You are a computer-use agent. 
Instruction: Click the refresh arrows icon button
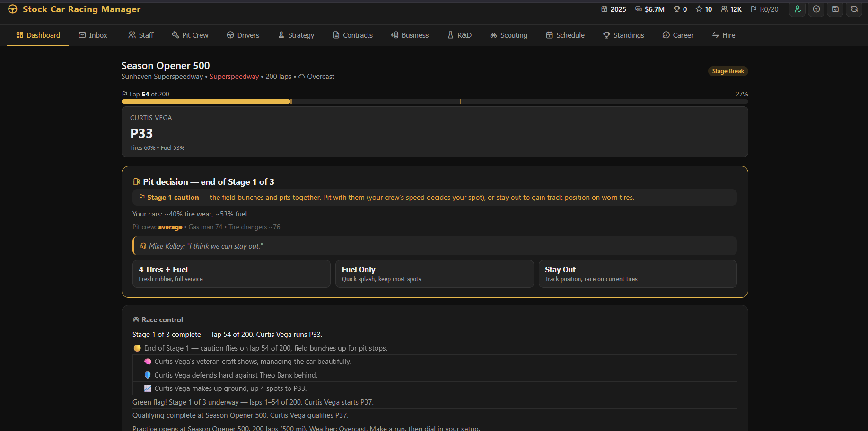click(x=854, y=9)
